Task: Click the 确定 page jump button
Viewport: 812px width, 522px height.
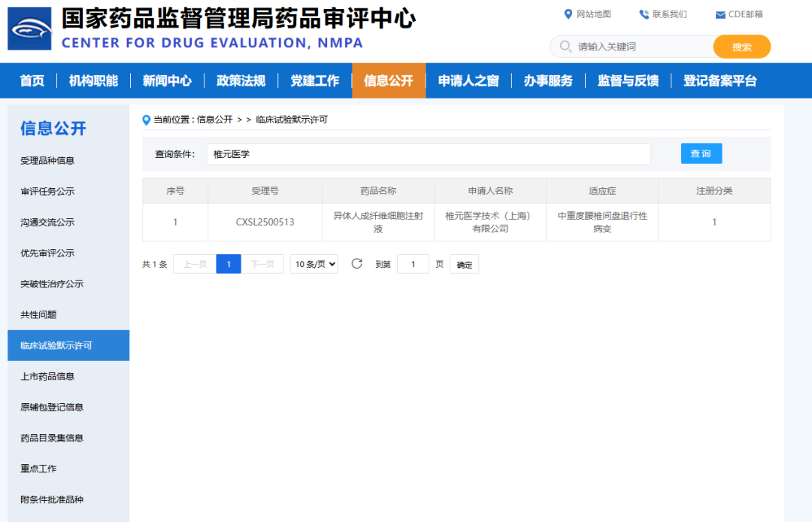Action: point(464,265)
